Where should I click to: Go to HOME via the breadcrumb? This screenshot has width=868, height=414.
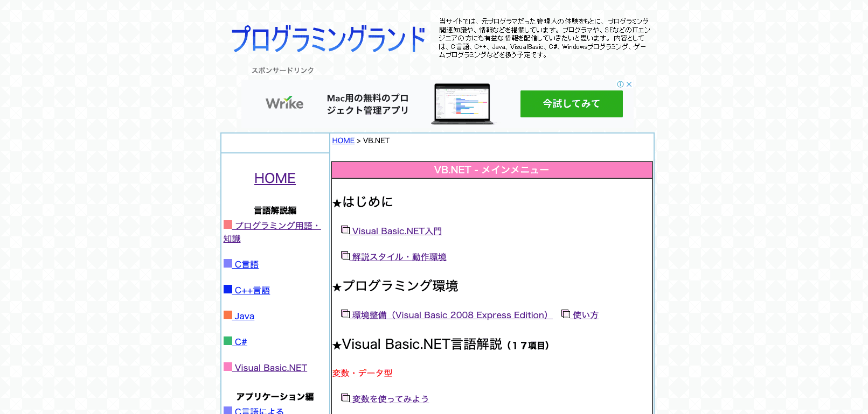pos(343,141)
